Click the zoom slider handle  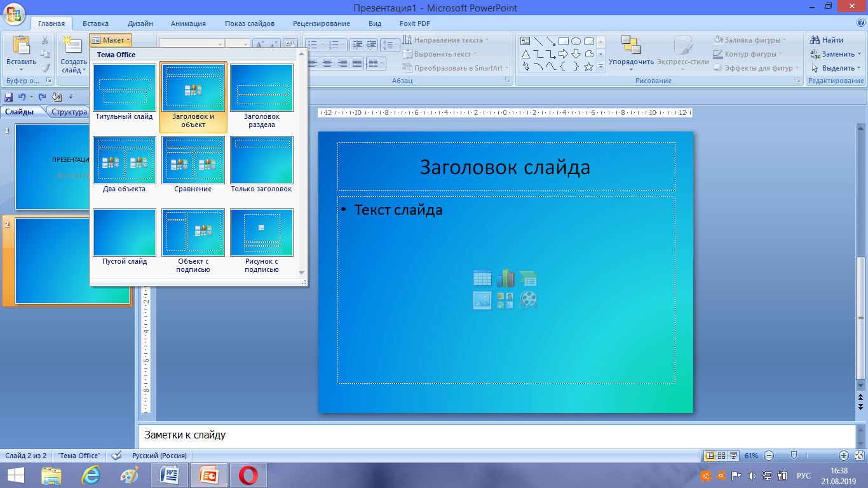(x=794, y=456)
